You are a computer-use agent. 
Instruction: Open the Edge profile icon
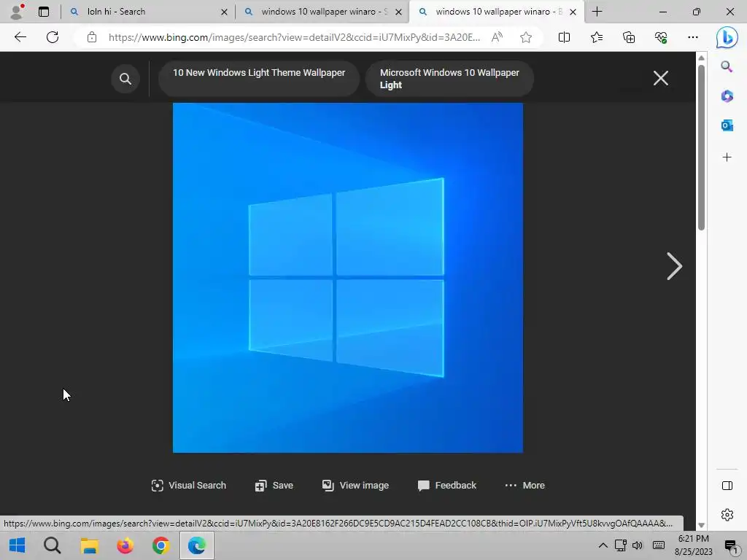(x=18, y=12)
